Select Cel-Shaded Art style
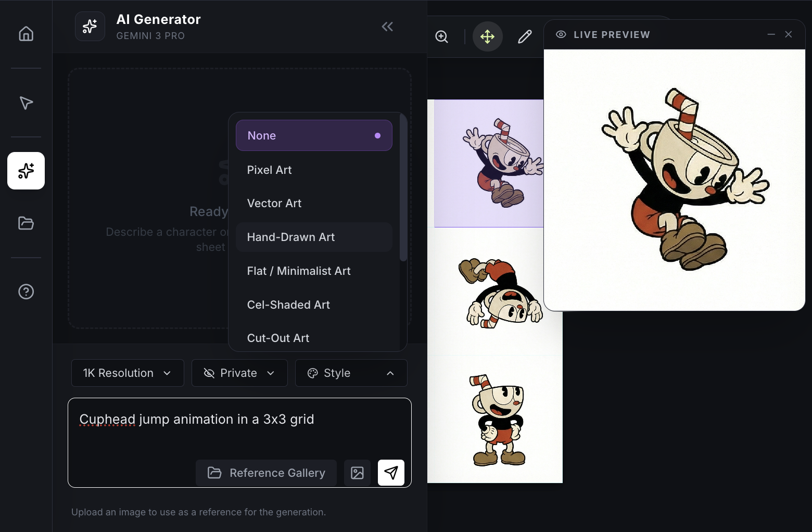Screen dimensions: 812x532 tap(288, 305)
